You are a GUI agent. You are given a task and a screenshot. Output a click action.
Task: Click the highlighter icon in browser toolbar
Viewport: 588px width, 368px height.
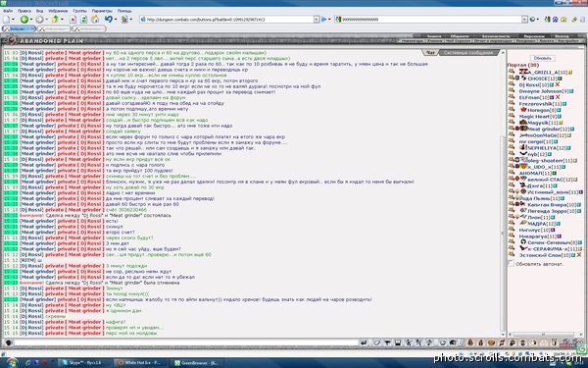pyautogui.click(x=574, y=20)
